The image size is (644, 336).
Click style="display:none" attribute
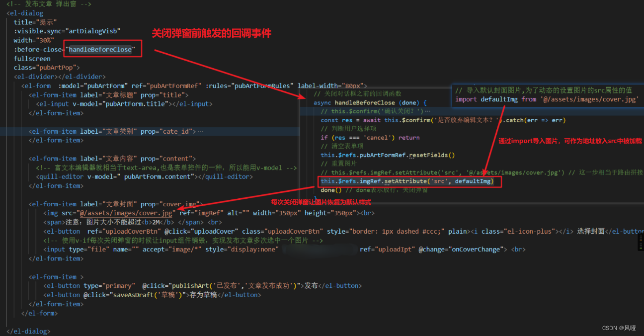click(x=241, y=249)
